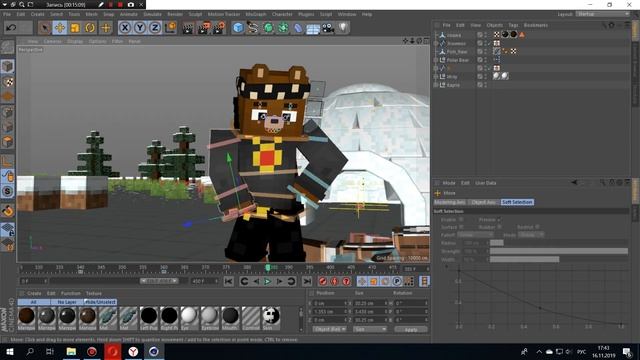
Task: Click the Bend deformer icon
Action: coord(298,28)
